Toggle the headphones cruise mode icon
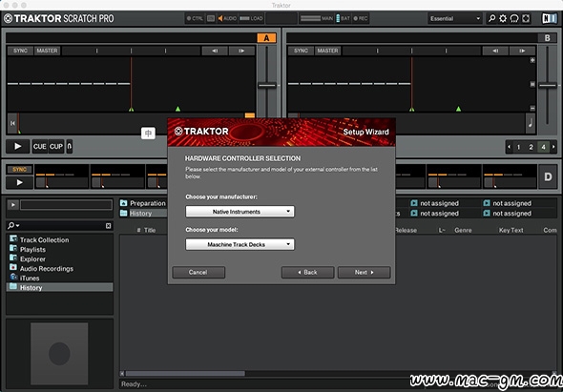Image resolution: width=563 pixels, height=392 pixels. coord(514,18)
